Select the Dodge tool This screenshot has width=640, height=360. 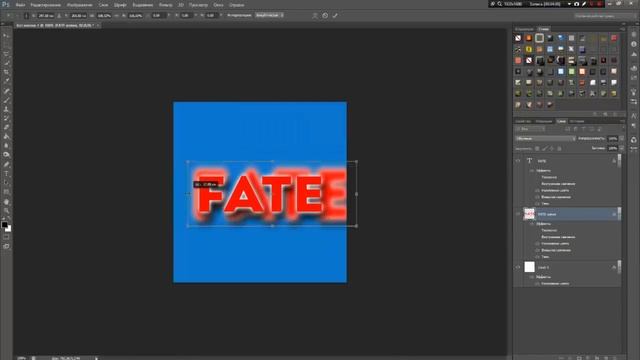[6, 155]
